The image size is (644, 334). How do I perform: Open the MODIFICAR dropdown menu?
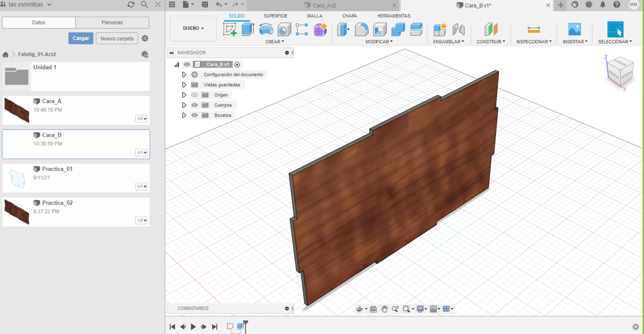[x=379, y=42]
